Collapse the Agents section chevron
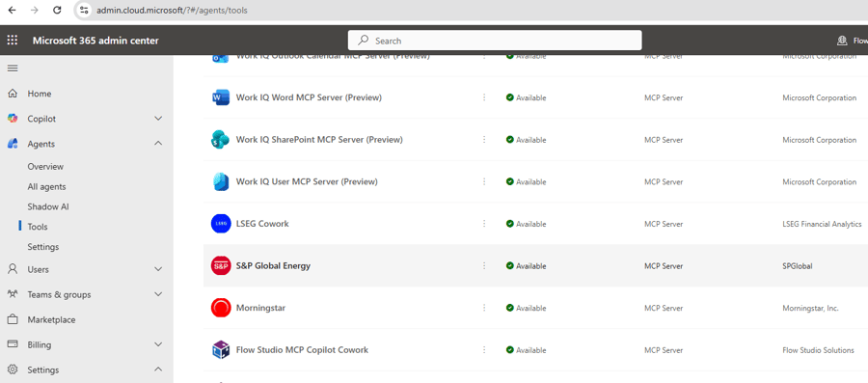The image size is (868, 383). (158, 144)
